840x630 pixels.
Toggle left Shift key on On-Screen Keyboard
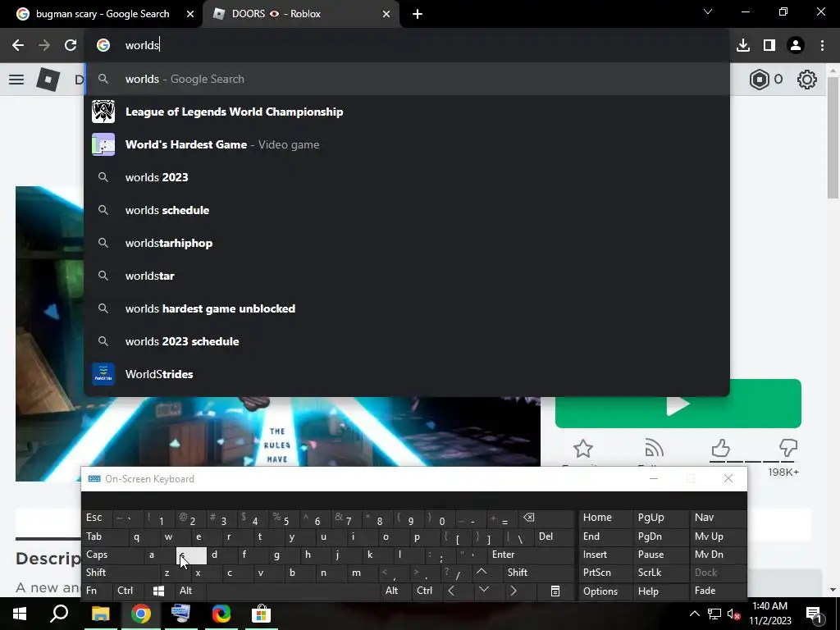point(116,573)
